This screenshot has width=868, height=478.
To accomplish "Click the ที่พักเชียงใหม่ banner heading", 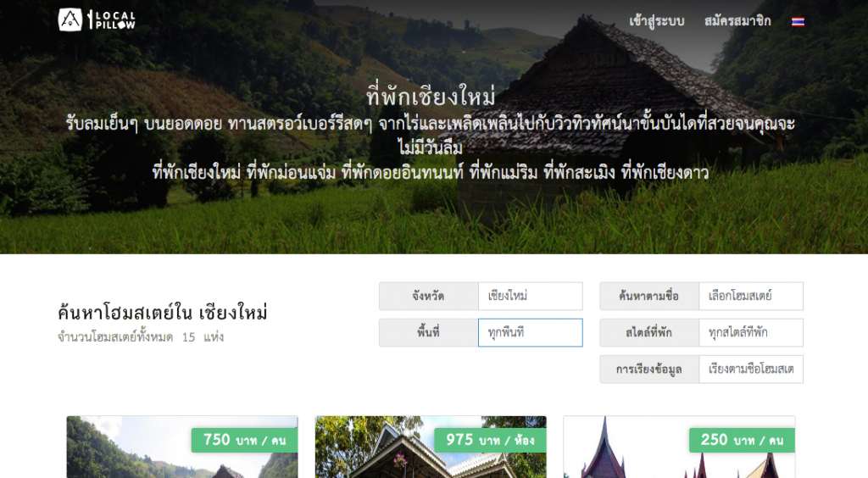I will coord(431,97).
